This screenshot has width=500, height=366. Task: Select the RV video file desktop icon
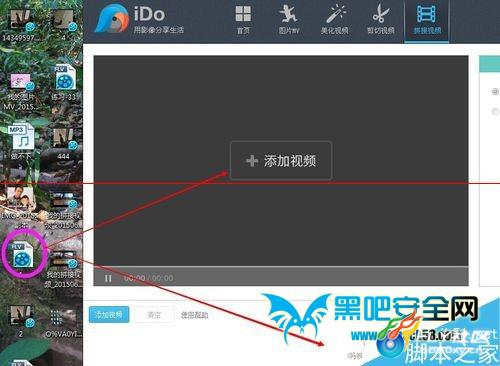pos(64,82)
